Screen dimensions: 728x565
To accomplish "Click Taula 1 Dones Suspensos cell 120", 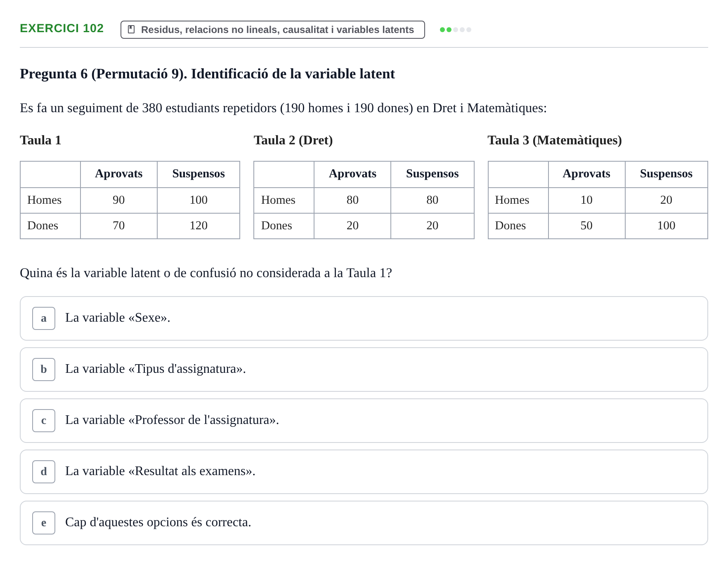I will pos(199,226).
